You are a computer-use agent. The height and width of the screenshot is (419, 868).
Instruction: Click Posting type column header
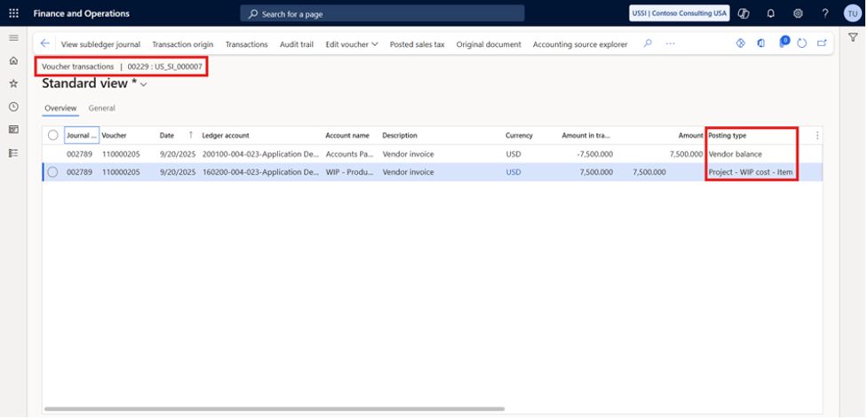726,136
